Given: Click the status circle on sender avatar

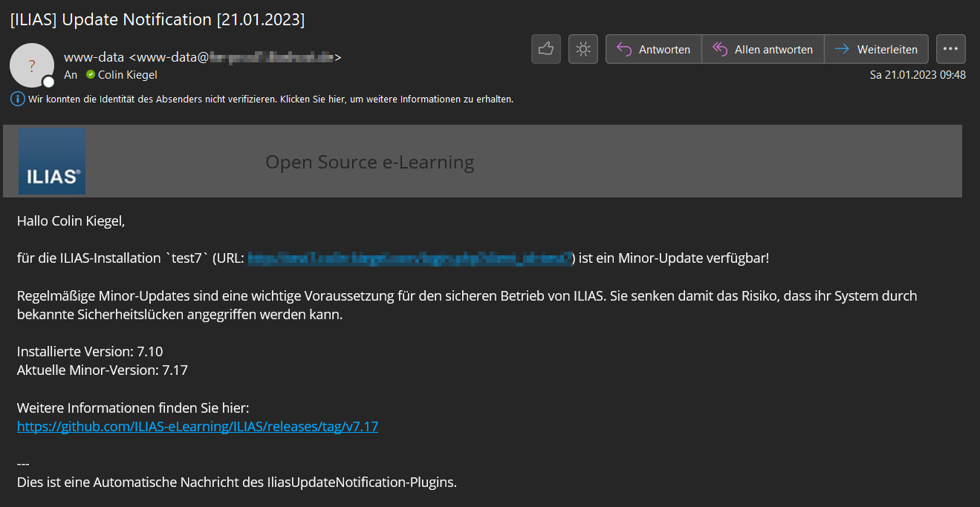Looking at the screenshot, I should [48, 82].
